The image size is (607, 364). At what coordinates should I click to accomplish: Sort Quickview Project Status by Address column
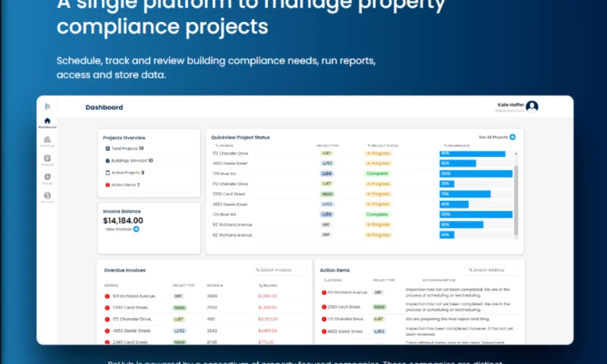[225, 146]
